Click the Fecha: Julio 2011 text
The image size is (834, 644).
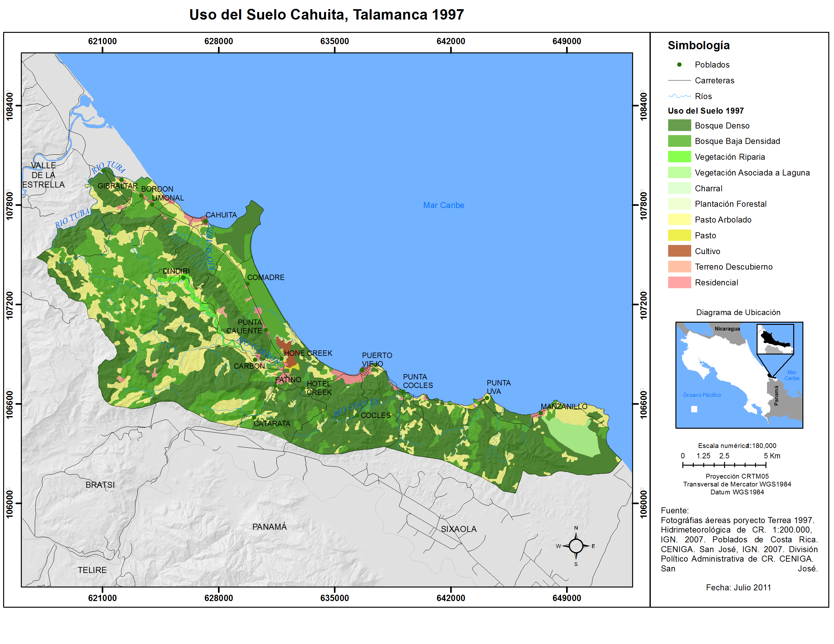click(x=738, y=587)
